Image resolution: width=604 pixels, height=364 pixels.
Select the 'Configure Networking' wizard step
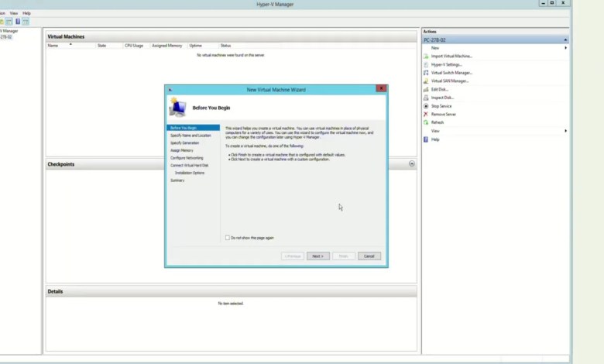(x=187, y=158)
